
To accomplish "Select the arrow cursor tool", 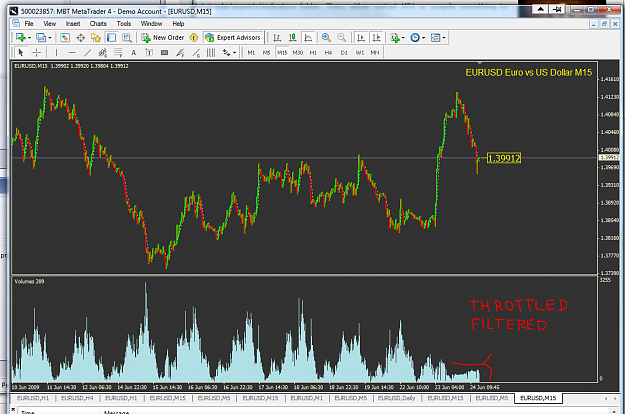I will [21, 52].
